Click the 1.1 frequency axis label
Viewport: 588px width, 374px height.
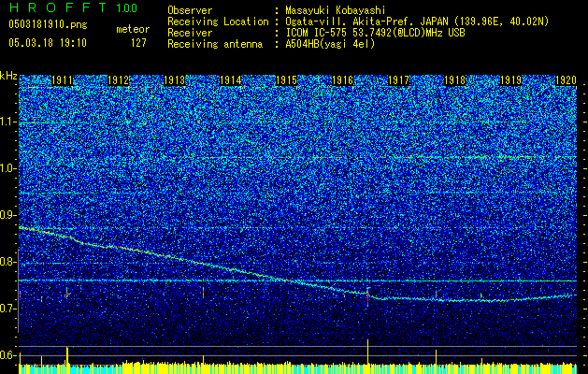point(8,122)
